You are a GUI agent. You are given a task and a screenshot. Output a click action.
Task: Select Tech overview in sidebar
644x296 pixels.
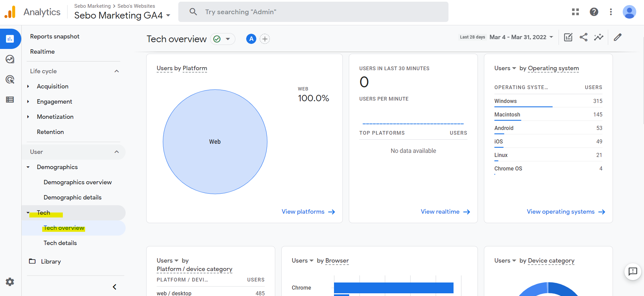point(64,228)
